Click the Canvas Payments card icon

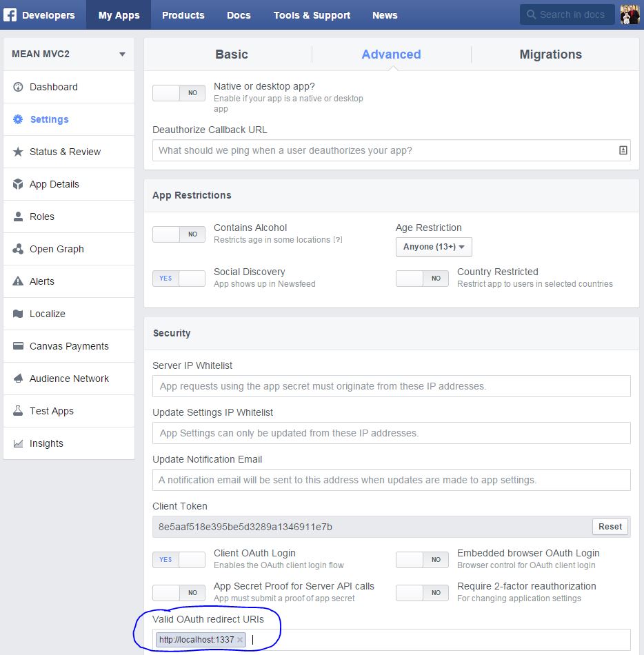coord(18,346)
